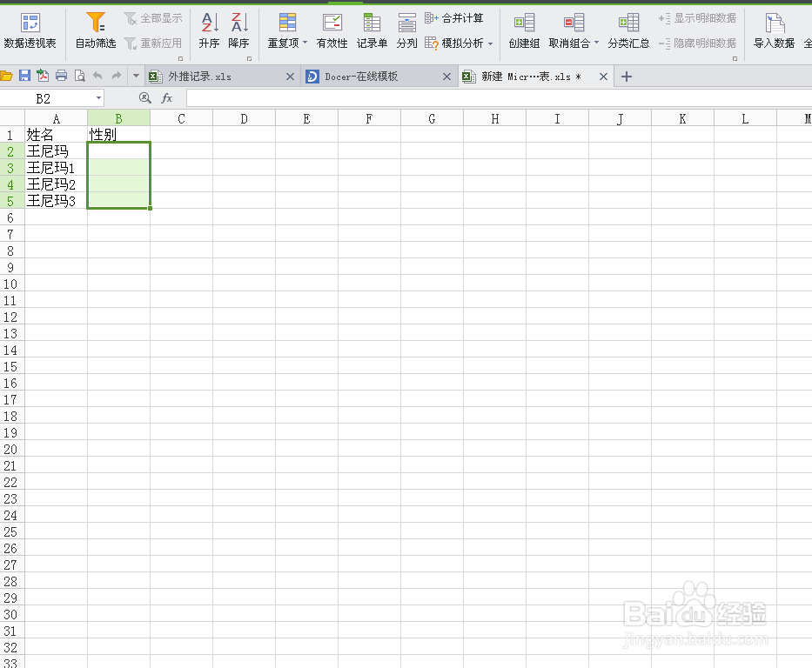This screenshot has height=668, width=812.
Task: Open sort group dialog launcher
Action: [x=249, y=58]
